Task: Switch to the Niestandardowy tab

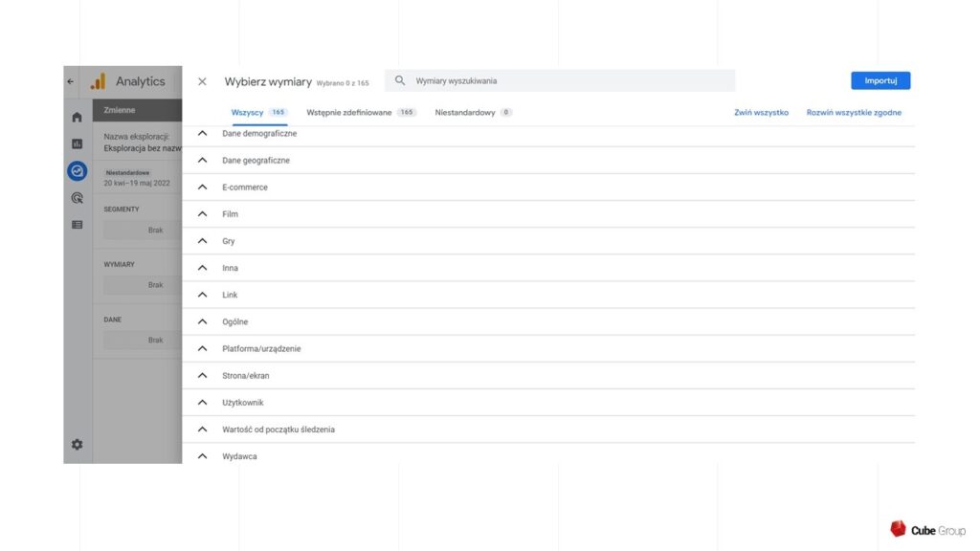Action: [x=473, y=113]
